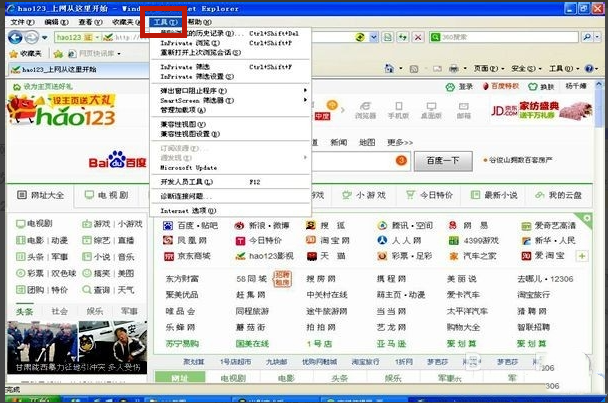Click the red X stop icon

coord(418,37)
